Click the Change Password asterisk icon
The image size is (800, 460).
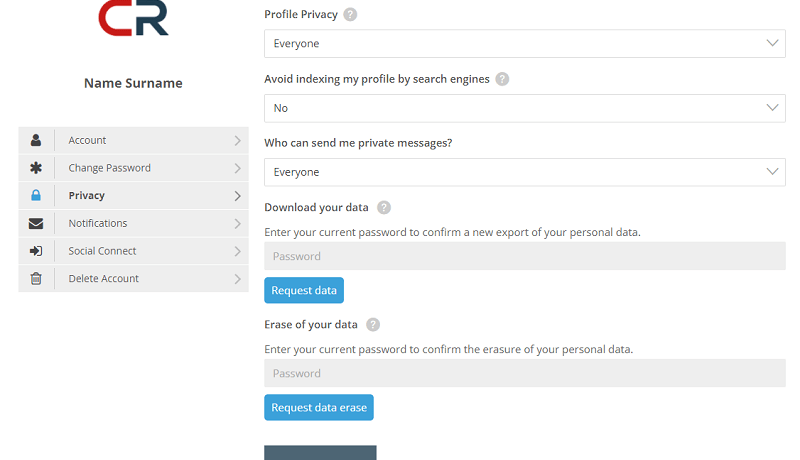[36, 168]
